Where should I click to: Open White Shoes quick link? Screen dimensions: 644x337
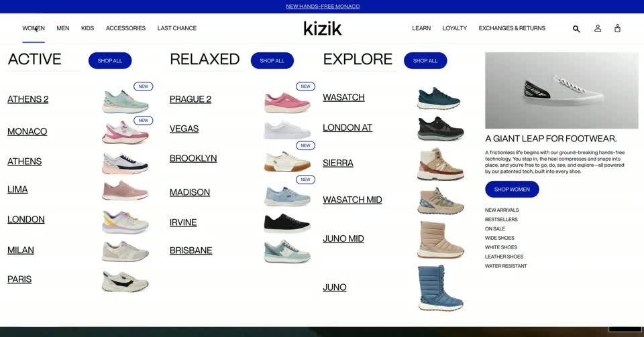pyautogui.click(x=501, y=247)
